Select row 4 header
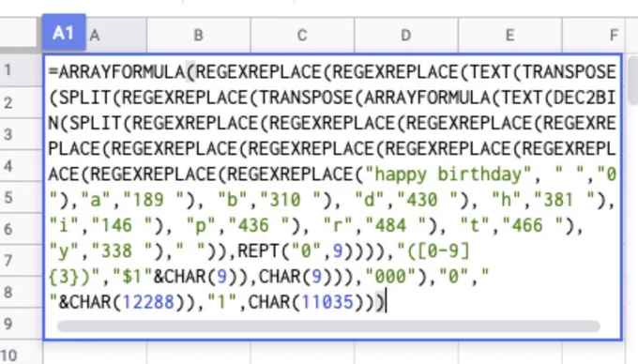 [x=21, y=166]
